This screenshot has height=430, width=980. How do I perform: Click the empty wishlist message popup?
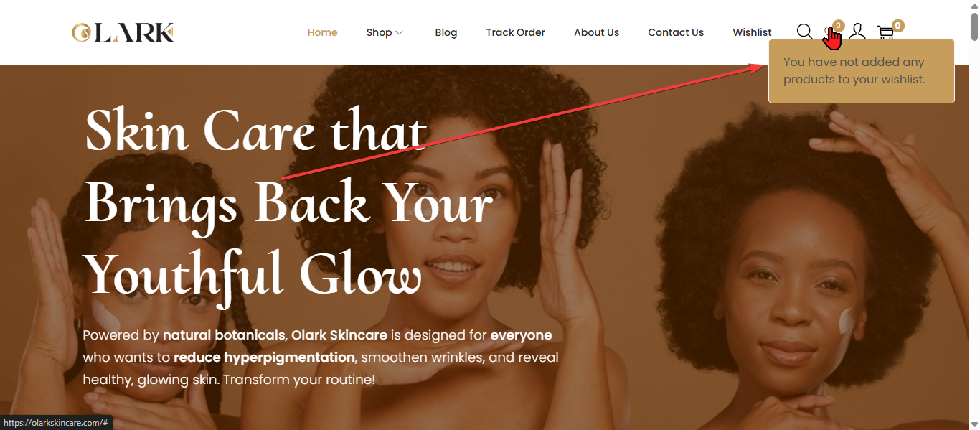coord(861,71)
